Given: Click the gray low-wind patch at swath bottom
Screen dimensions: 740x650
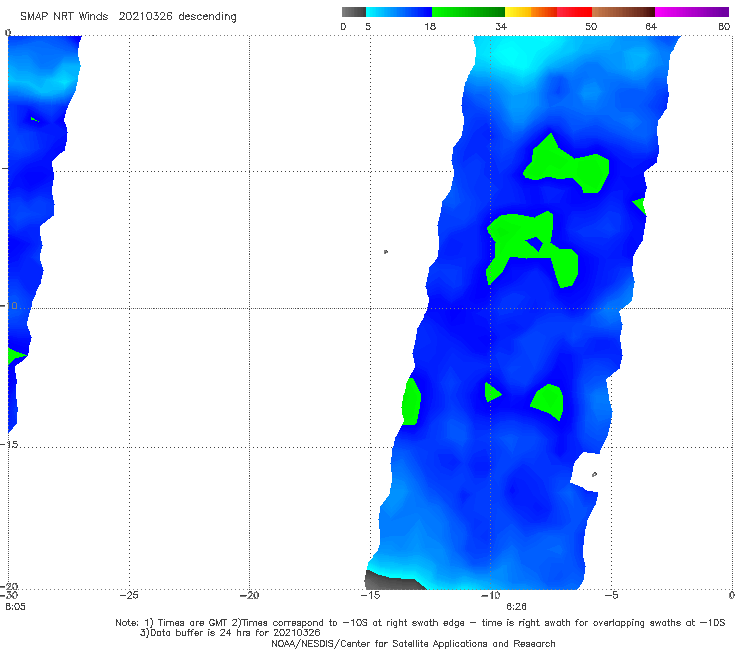Looking at the screenshot, I should click(394, 581).
